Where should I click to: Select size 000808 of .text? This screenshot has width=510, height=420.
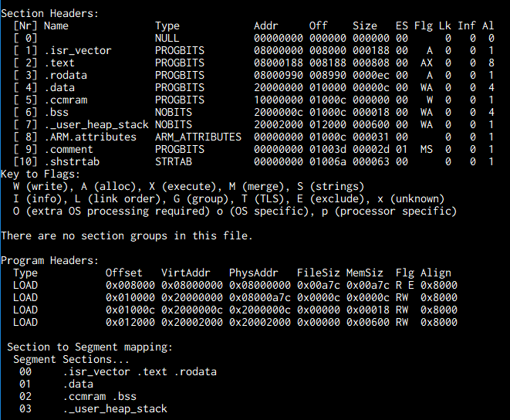(371, 63)
